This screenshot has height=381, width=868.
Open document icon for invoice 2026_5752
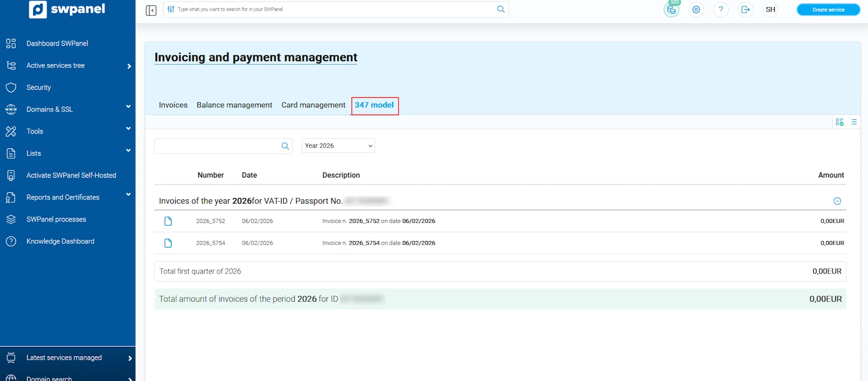coord(168,221)
